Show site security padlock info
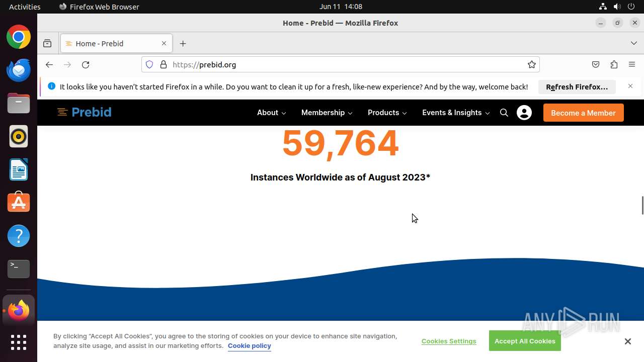Image resolution: width=644 pixels, height=362 pixels. tap(163, 64)
